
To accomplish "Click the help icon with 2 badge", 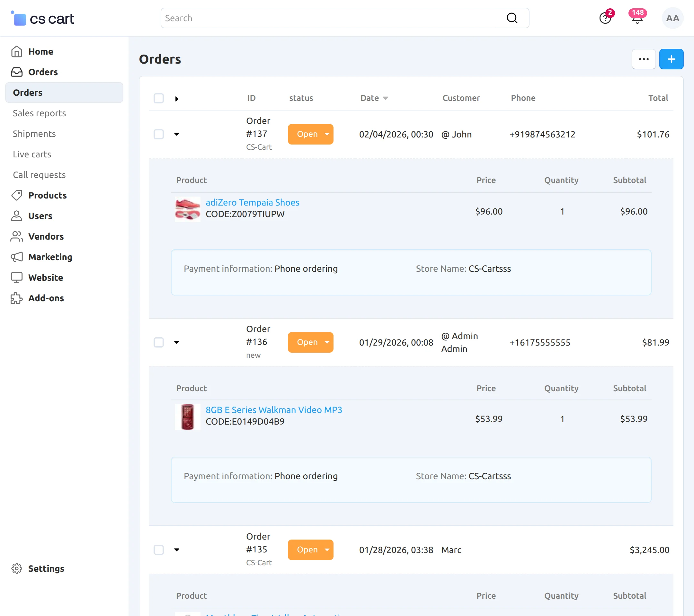I will tap(605, 18).
